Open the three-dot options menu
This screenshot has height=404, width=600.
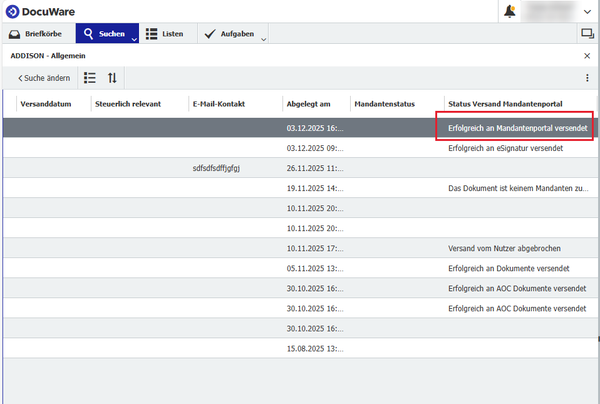(587, 78)
